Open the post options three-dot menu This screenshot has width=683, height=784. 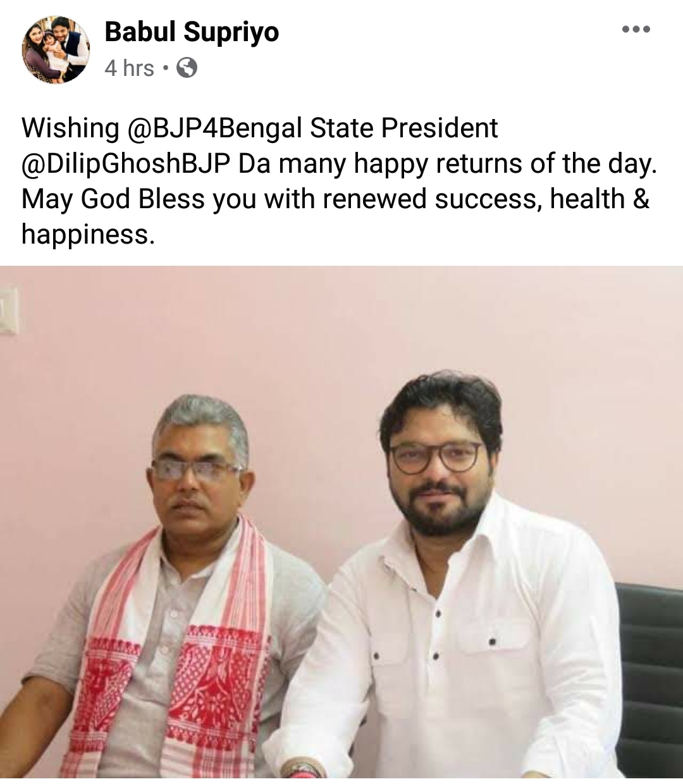point(636,29)
